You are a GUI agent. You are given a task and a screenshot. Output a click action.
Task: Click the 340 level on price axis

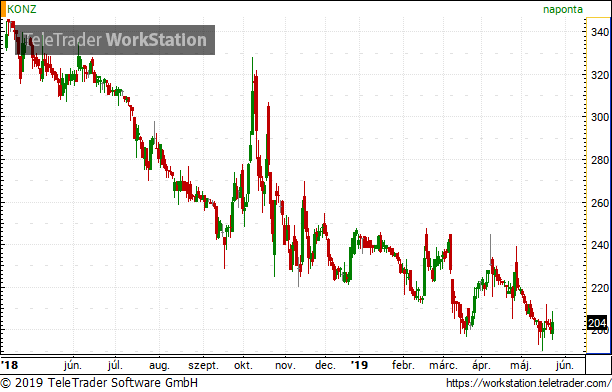coord(600,32)
